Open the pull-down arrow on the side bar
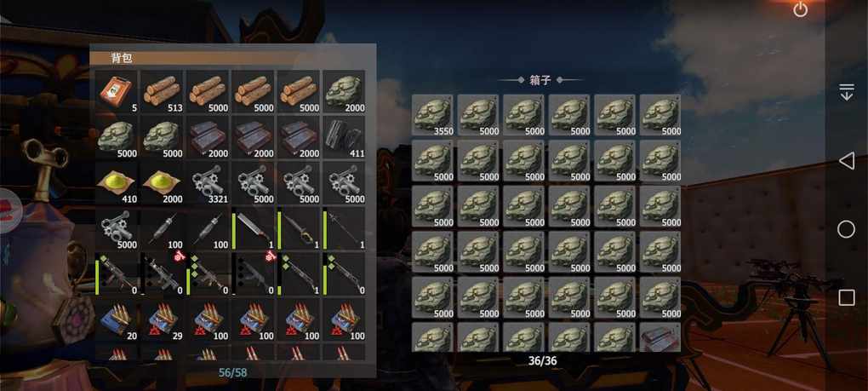The width and height of the screenshot is (868, 391). 846,92
